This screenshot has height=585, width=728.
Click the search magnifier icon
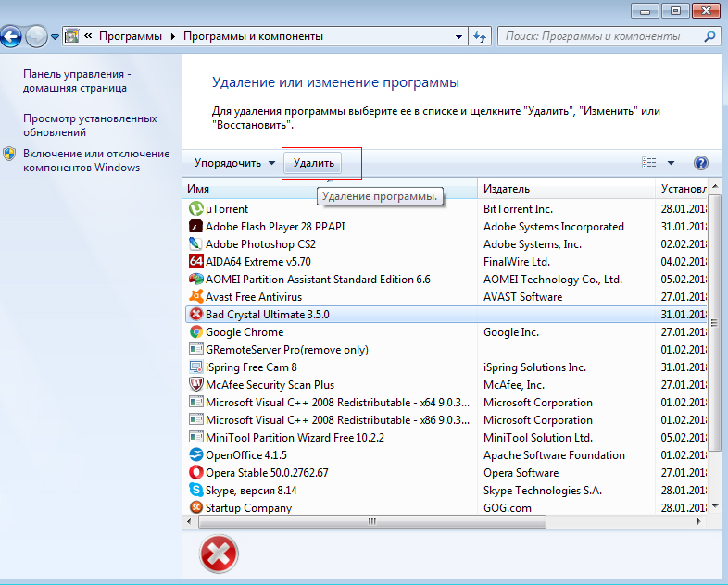[x=709, y=36]
